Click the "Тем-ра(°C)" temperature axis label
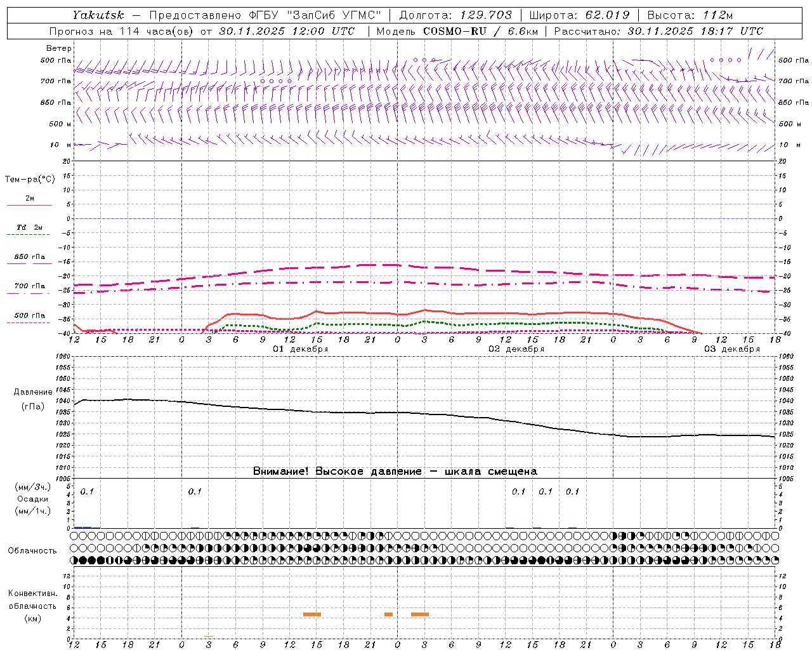The width and height of the screenshot is (812, 650). tap(30, 180)
